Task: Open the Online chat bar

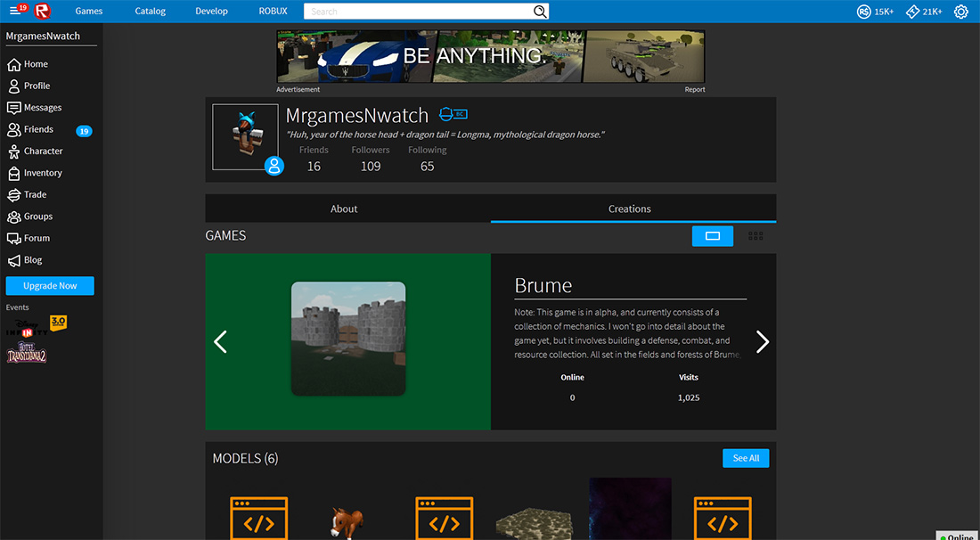Action: tap(958, 536)
